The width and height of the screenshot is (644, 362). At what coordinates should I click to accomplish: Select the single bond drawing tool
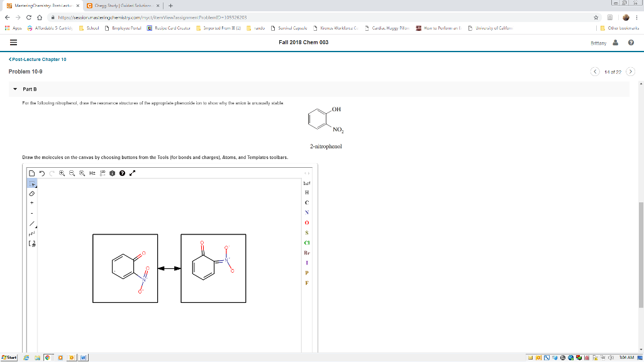[x=32, y=224]
